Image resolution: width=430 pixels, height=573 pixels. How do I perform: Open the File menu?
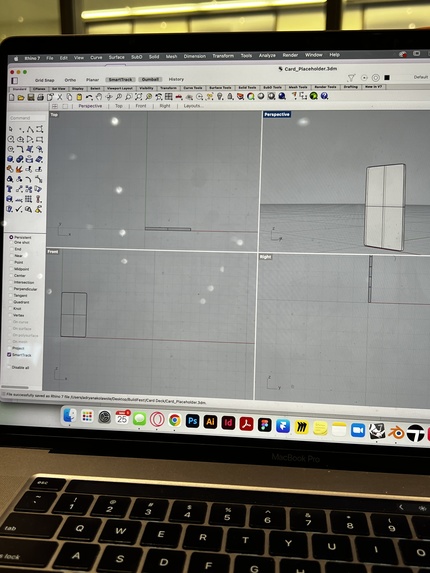tap(50, 58)
